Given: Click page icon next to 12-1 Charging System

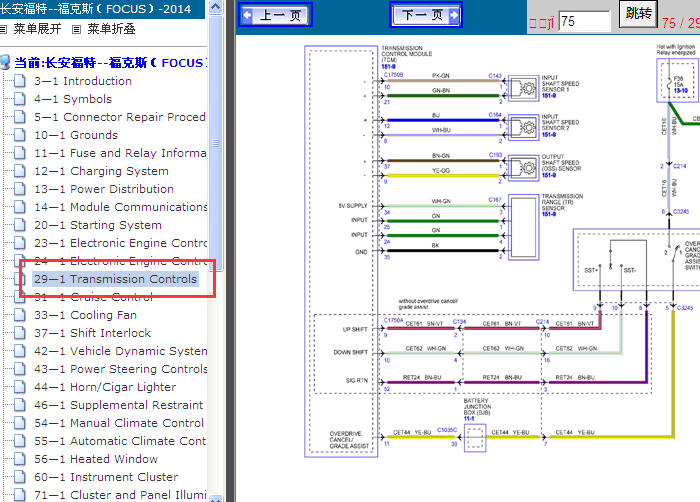Looking at the screenshot, I should [20, 171].
